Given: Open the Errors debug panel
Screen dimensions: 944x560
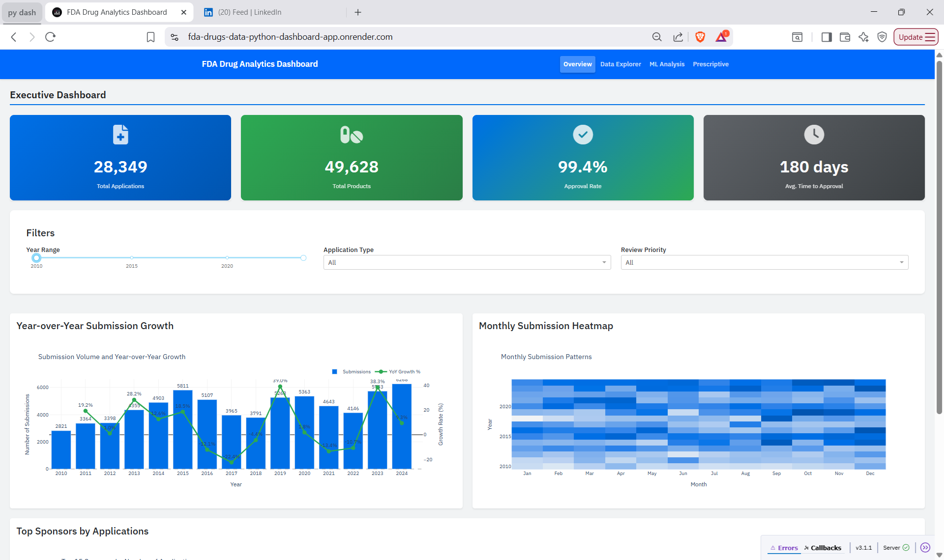Looking at the screenshot, I should click(x=784, y=548).
